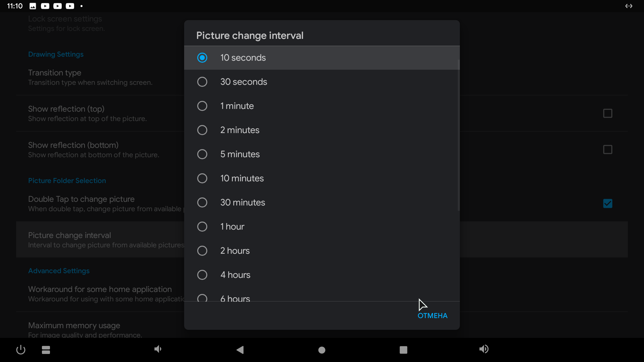Open first YouTube notification icon
This screenshot has height=362, width=644.
(45, 6)
